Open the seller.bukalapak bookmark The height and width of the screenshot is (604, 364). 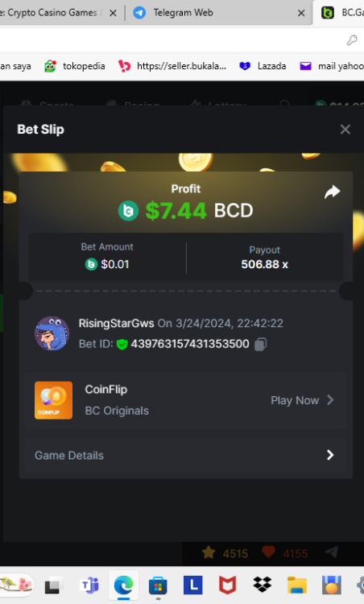pos(172,66)
